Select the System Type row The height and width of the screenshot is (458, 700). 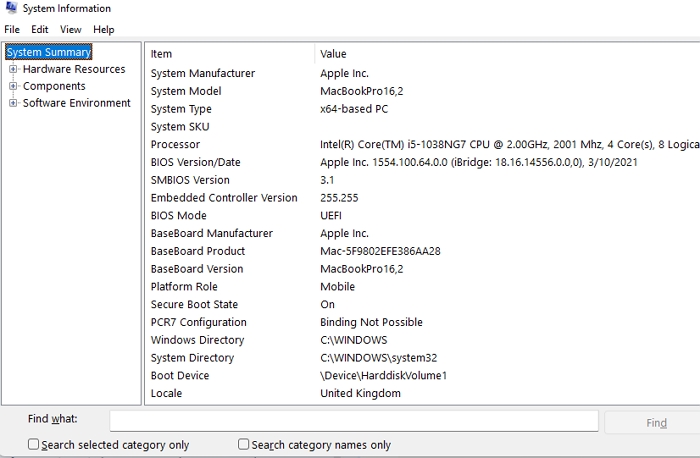click(423, 109)
